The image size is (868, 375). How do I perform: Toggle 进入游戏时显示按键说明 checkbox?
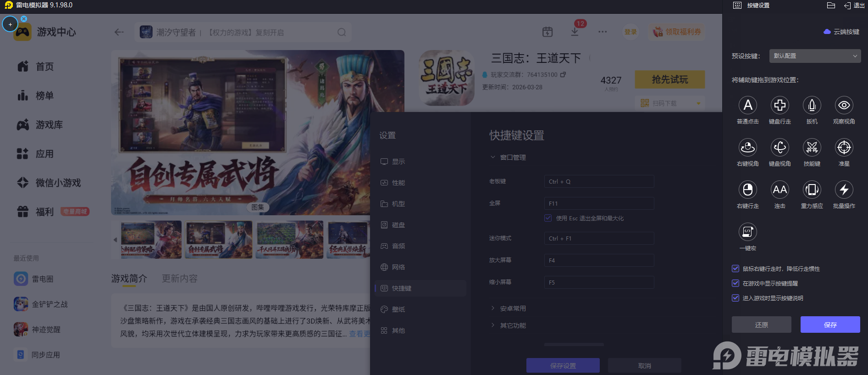[735, 298]
